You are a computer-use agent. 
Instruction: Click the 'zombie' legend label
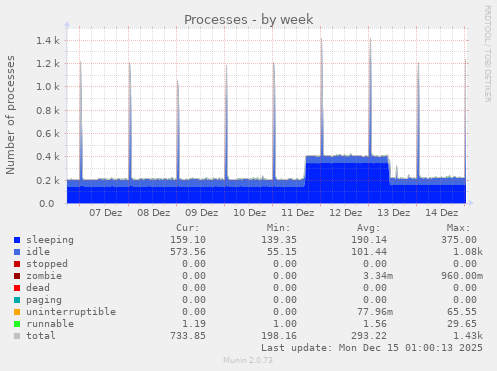click(44, 276)
